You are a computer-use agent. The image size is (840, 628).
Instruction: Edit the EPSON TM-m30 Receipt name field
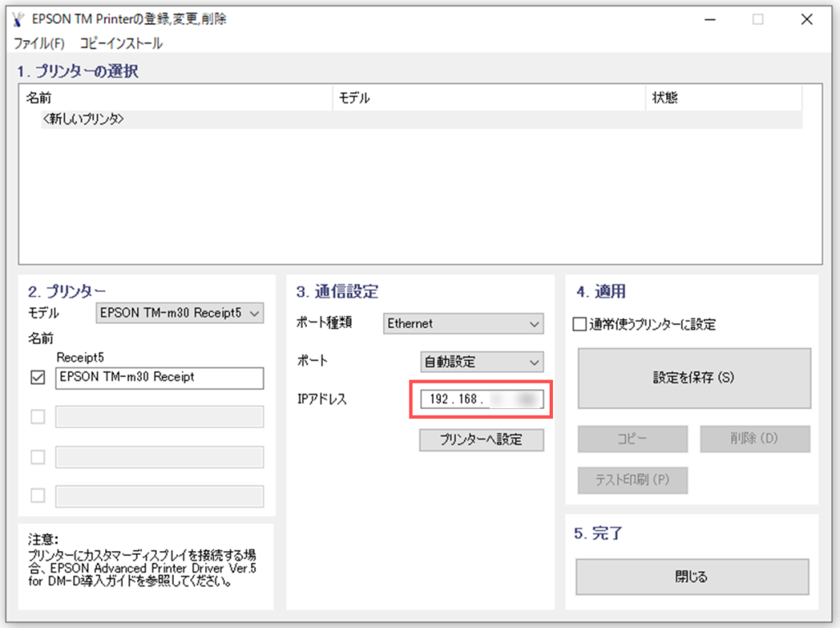pos(160,377)
